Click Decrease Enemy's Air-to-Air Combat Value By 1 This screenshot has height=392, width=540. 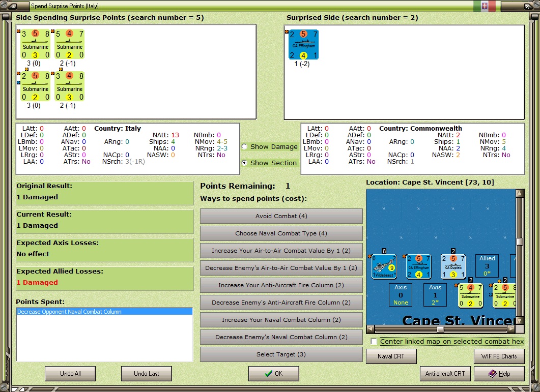(x=281, y=268)
